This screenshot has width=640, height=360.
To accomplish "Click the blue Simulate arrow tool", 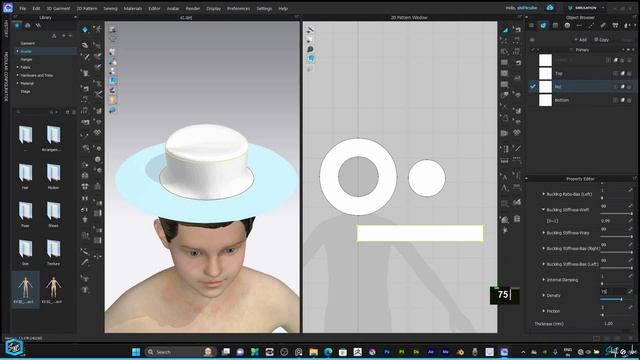I will (85, 29).
